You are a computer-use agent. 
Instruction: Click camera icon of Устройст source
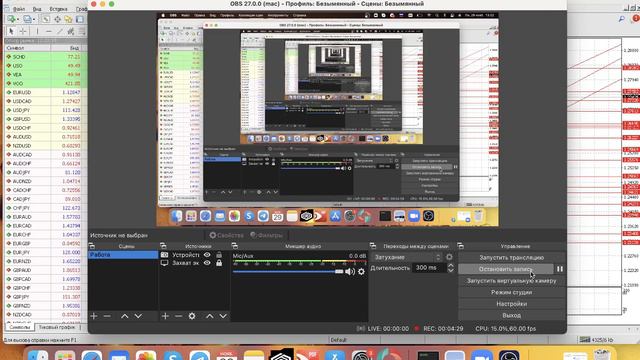(164, 255)
